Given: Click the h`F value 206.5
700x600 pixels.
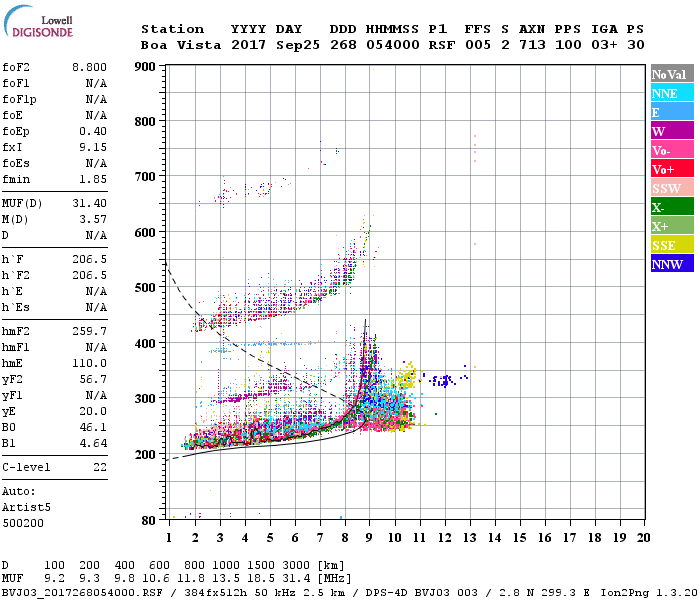Looking at the screenshot, I should (x=89, y=259).
